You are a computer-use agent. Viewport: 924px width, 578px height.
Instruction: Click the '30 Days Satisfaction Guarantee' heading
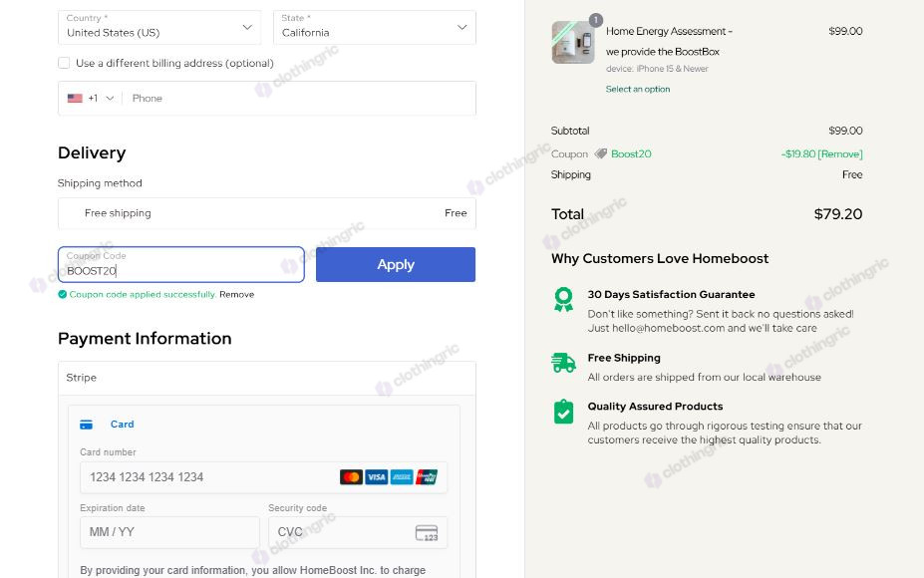pyautogui.click(x=671, y=295)
